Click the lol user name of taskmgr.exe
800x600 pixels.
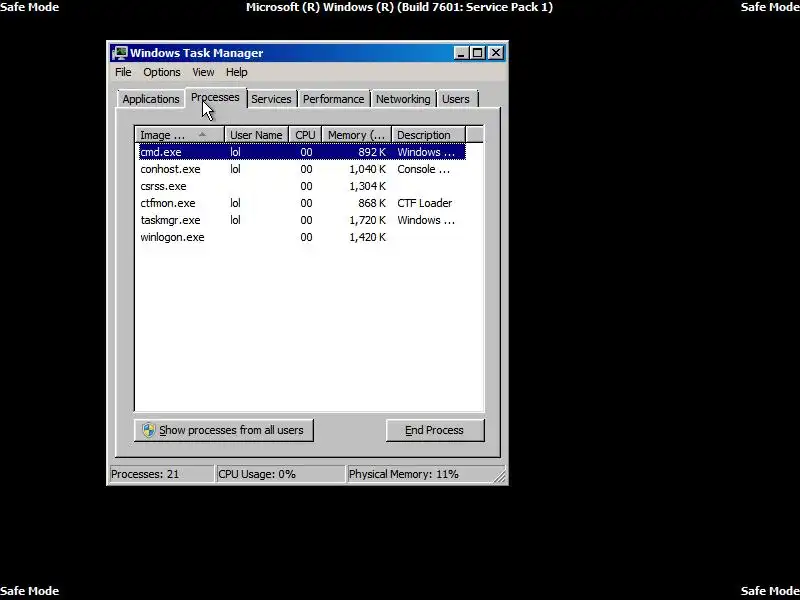coord(235,220)
